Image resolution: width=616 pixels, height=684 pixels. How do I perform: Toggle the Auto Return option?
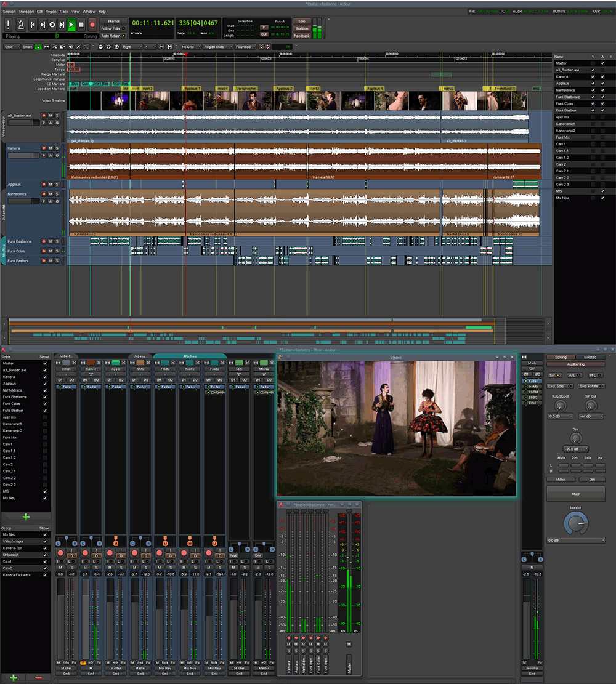pos(113,36)
